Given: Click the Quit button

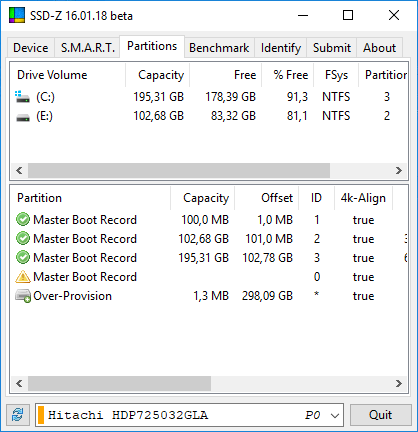Looking at the screenshot, I should [x=381, y=415].
